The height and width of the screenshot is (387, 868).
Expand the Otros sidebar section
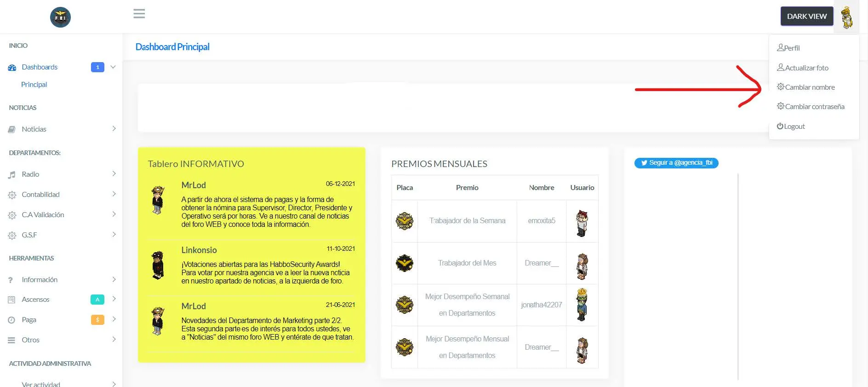point(114,340)
